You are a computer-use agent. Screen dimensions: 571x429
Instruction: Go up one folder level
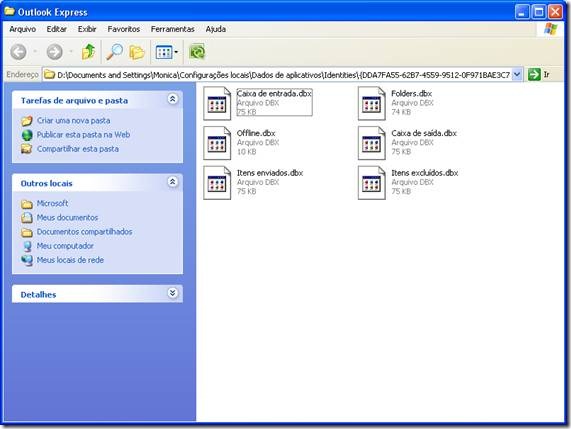(88, 52)
